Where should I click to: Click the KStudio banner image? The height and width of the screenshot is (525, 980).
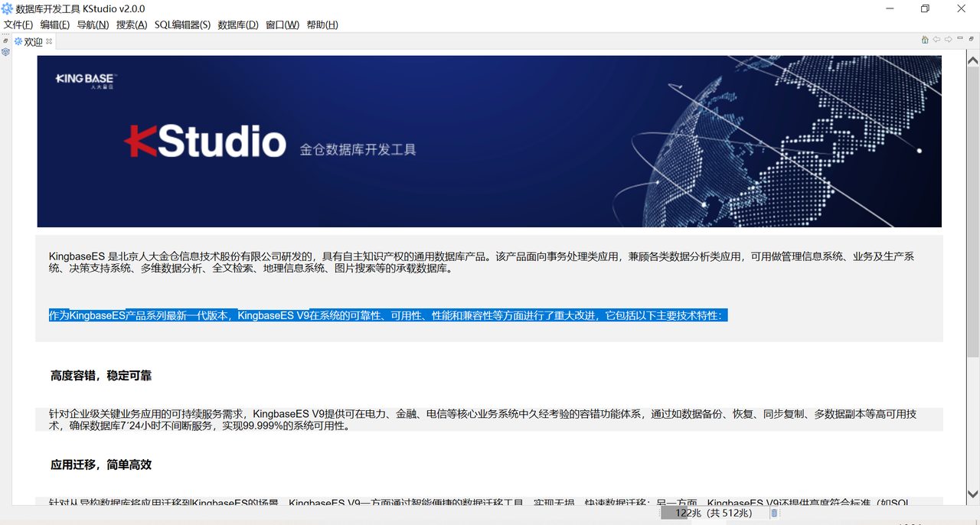pyautogui.click(x=489, y=141)
